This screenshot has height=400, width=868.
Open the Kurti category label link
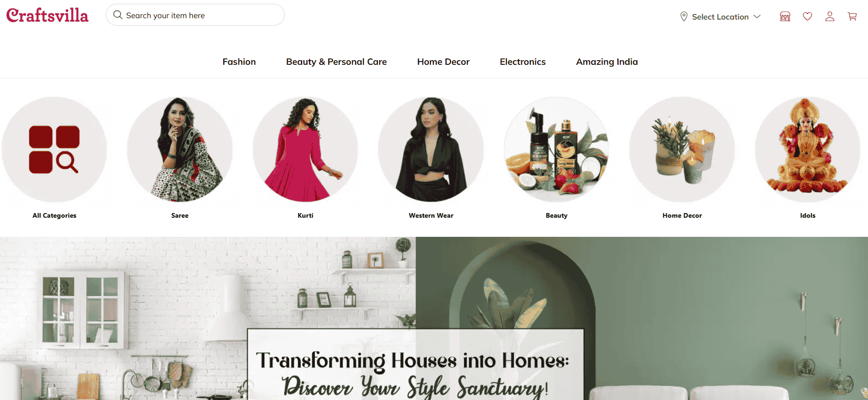tap(306, 215)
